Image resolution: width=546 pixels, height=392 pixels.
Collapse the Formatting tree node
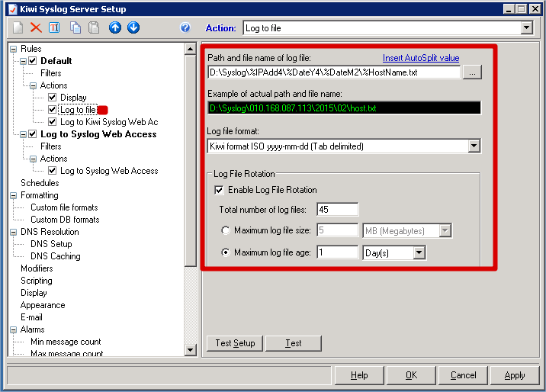click(13, 195)
